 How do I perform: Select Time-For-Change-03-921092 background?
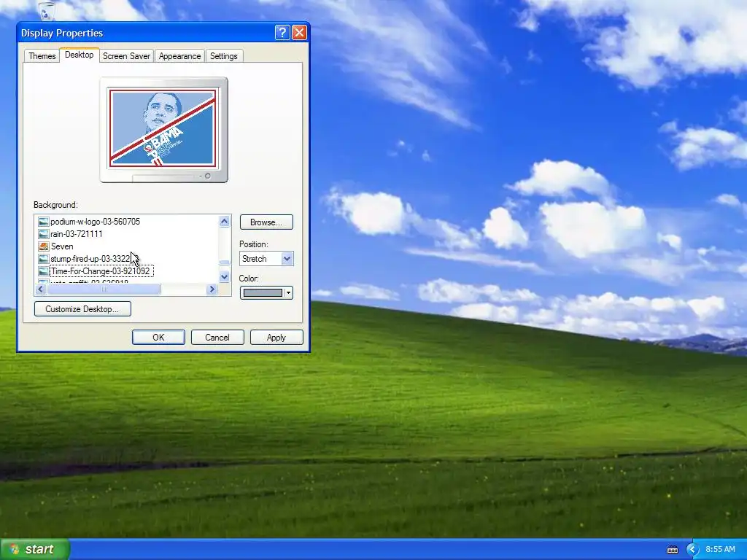click(101, 271)
